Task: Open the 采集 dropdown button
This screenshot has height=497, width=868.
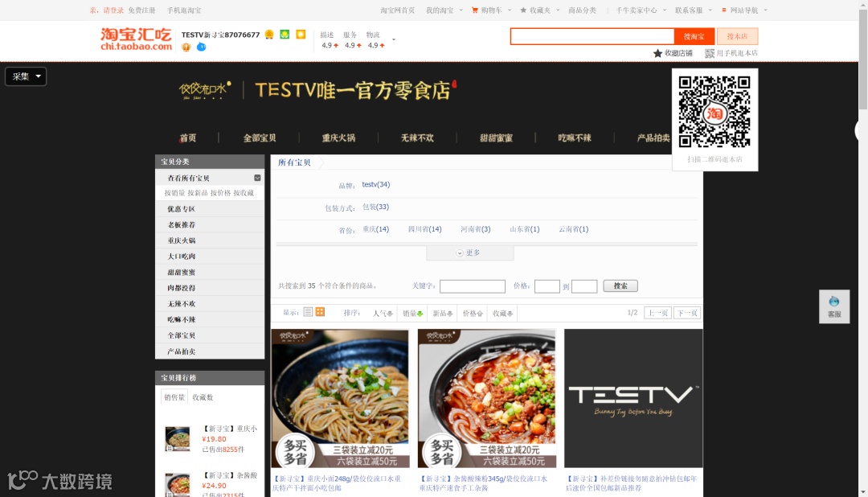Action: (26, 76)
